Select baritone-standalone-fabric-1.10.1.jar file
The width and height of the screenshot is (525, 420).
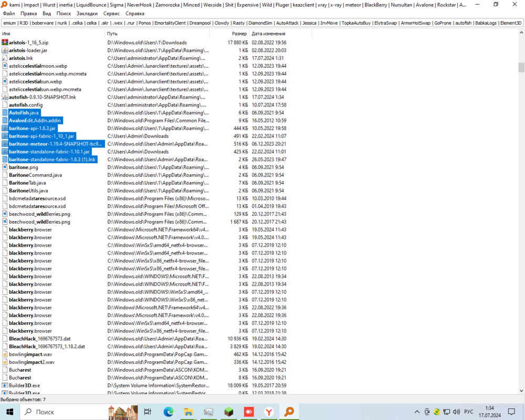49,152
